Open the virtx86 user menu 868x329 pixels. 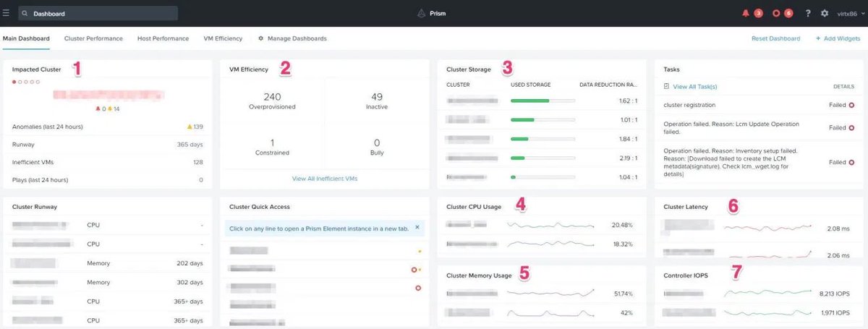tap(849, 14)
